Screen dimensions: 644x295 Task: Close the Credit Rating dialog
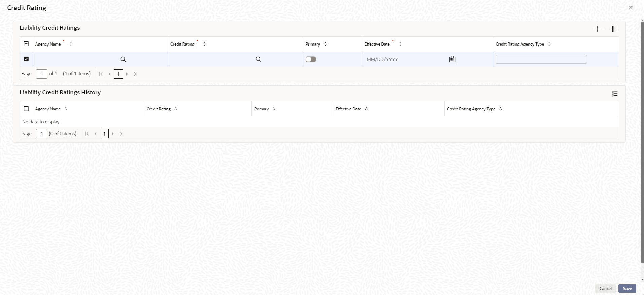coord(631,8)
